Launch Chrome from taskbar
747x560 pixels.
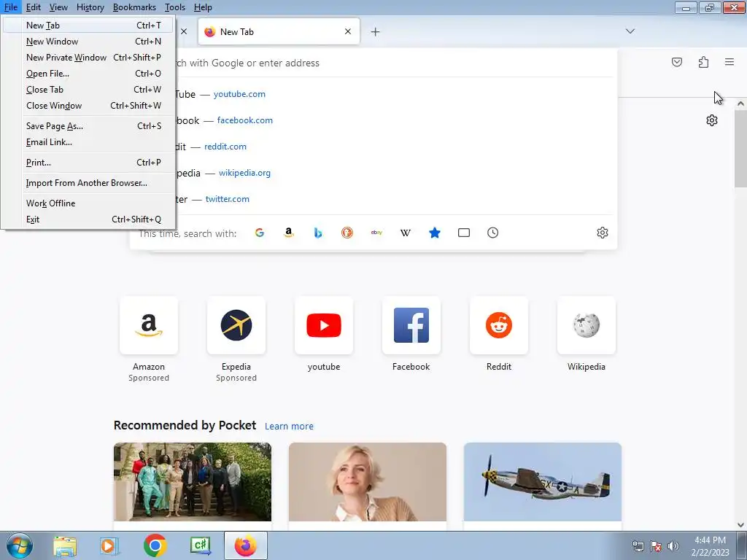point(155,545)
